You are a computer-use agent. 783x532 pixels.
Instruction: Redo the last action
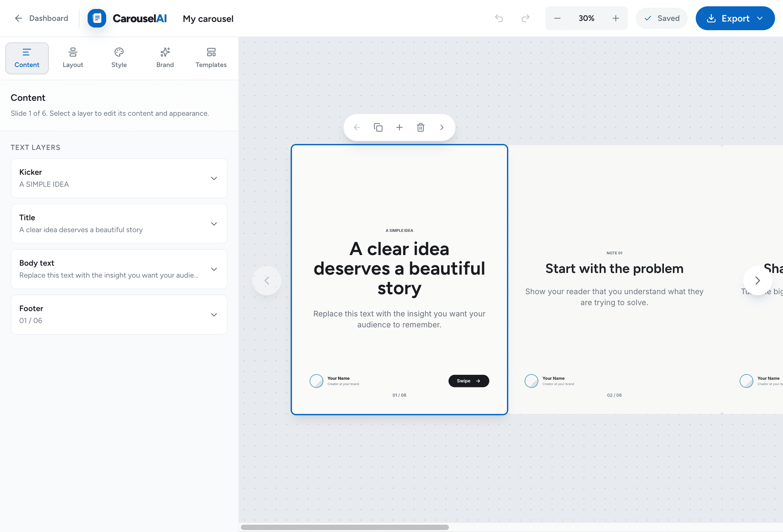coord(525,18)
